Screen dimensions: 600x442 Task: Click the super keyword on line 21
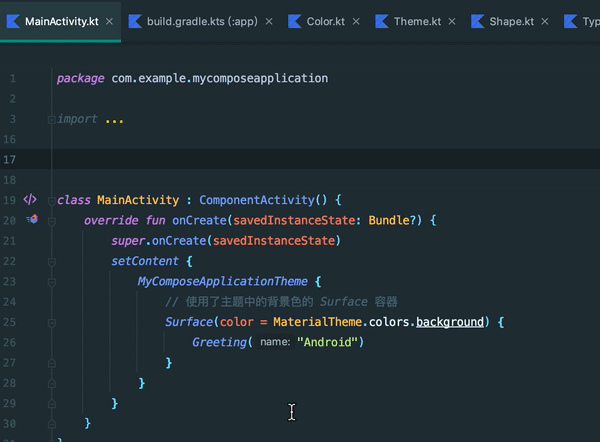tap(128, 241)
